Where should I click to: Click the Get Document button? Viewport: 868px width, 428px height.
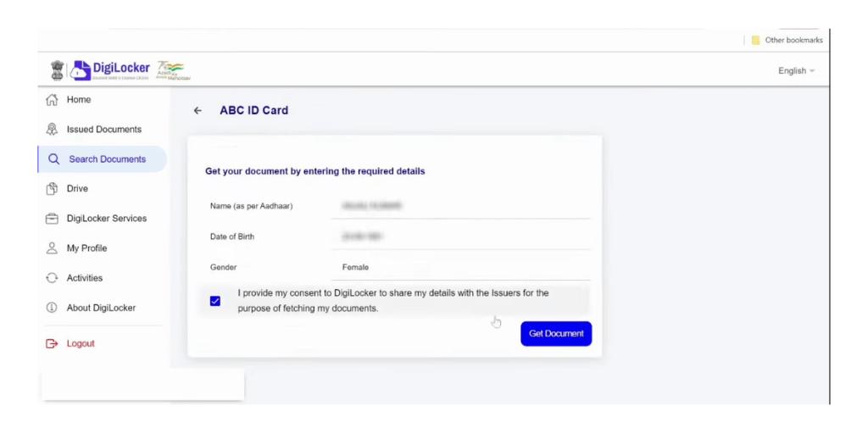(556, 334)
